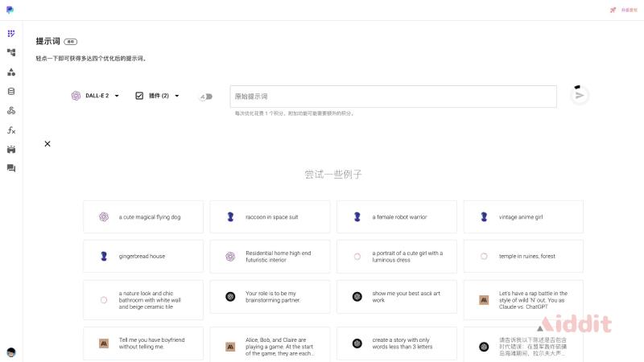
Task: Click the upgrade text link at top right
Action: pyautogui.click(x=629, y=10)
